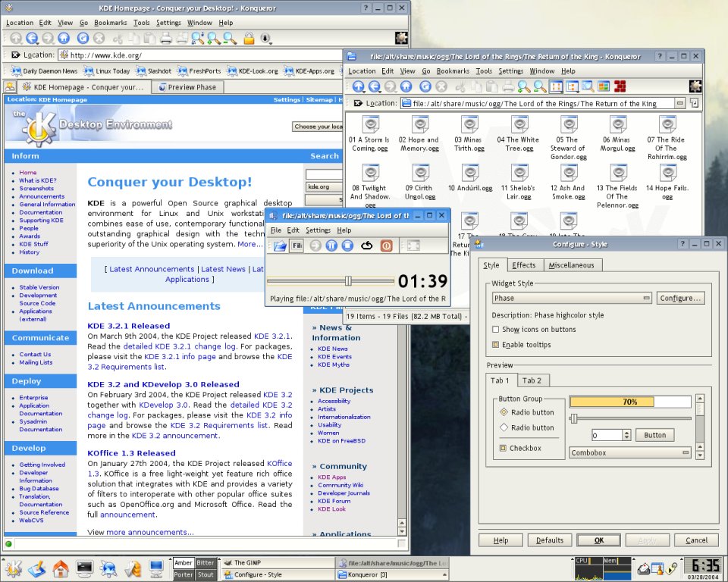The image size is (728, 582).
Task: Click the red blocks icon in file manager toolbar
Action: tap(620, 86)
